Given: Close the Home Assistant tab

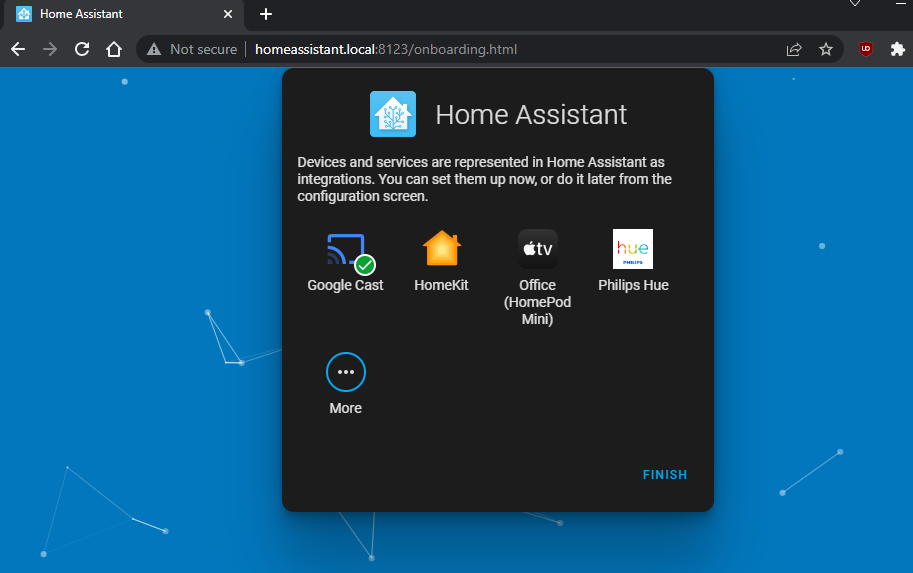Looking at the screenshot, I should pos(228,14).
